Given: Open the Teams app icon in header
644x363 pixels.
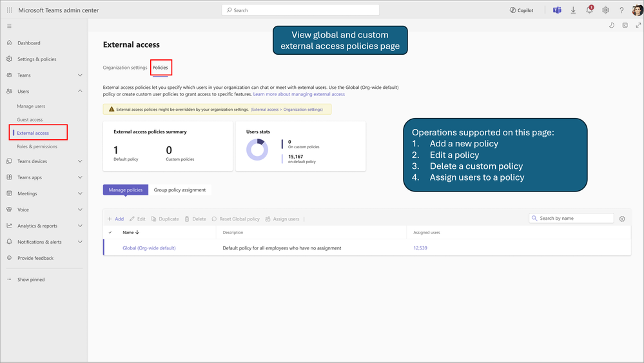Looking at the screenshot, I should tap(557, 10).
